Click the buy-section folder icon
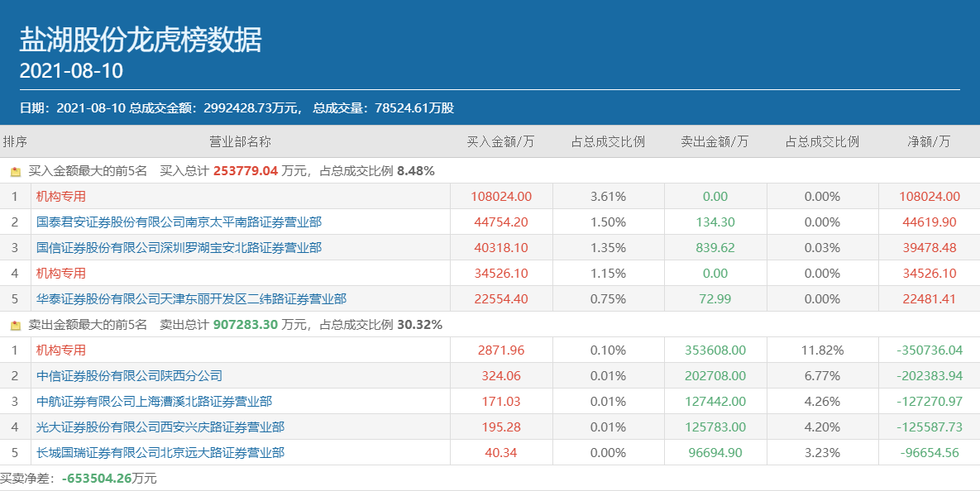The height and width of the screenshot is (491, 980). click(x=16, y=171)
